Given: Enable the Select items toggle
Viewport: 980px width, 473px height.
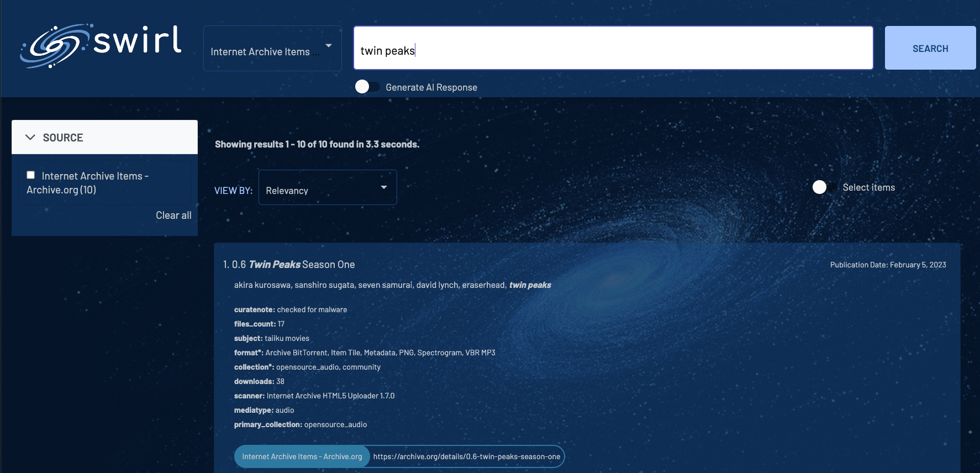Looking at the screenshot, I should point(825,187).
